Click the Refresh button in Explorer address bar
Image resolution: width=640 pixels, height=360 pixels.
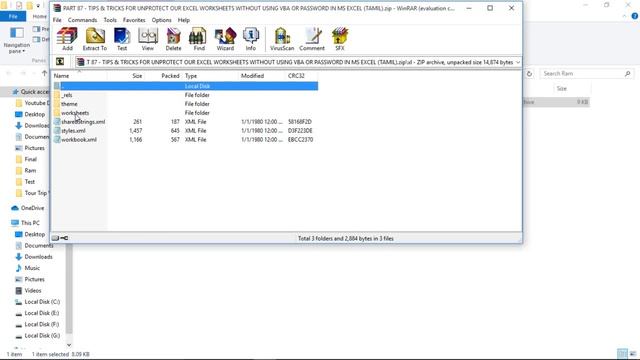(529, 73)
